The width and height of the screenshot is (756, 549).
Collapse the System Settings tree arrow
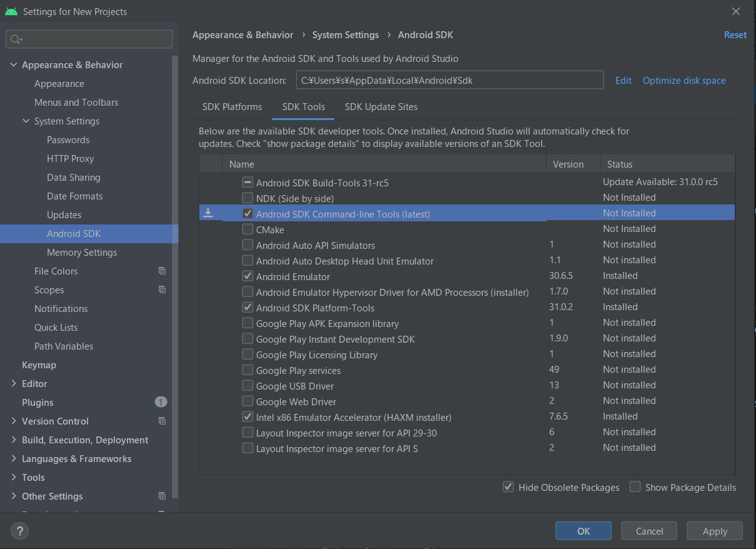click(26, 121)
